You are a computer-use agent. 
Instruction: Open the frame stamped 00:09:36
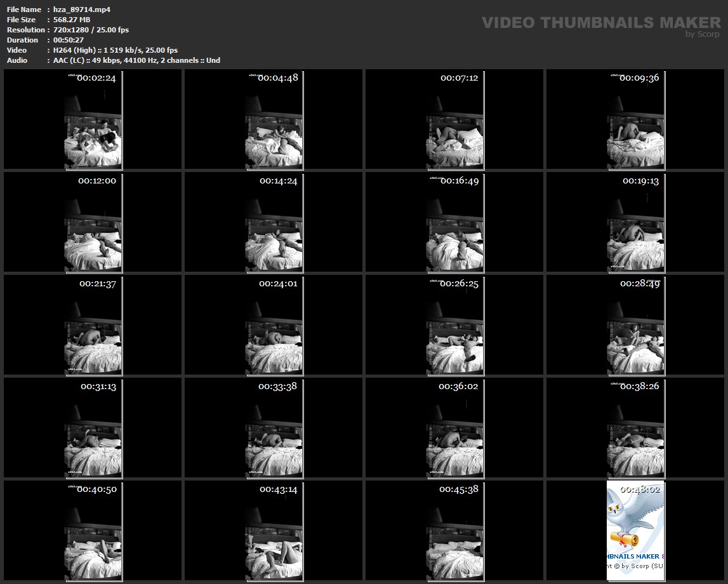coord(636,120)
